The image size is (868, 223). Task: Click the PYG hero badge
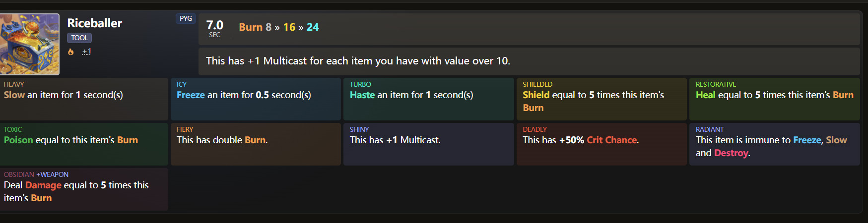pyautogui.click(x=186, y=18)
